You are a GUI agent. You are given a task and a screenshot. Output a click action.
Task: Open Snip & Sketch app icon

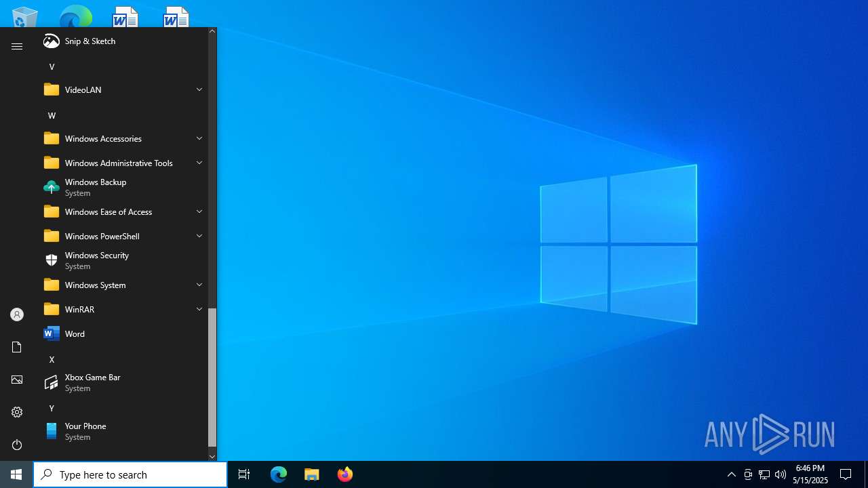click(52, 41)
